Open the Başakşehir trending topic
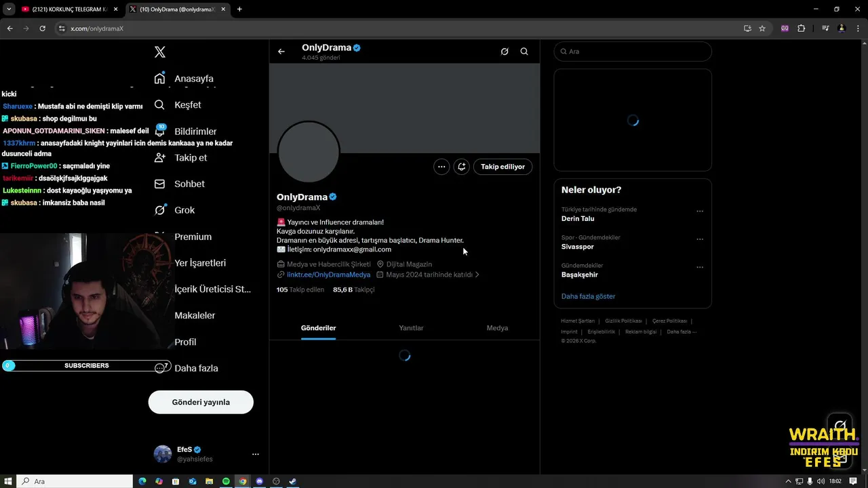Viewport: 868px width, 488px height. point(580,274)
